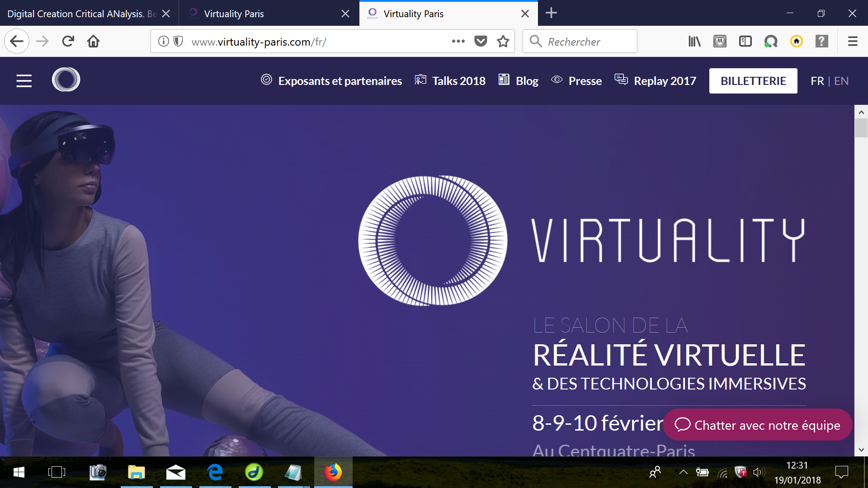Screen dimensions: 868x488
Task: Open Windows Task View
Action: [x=57, y=472]
